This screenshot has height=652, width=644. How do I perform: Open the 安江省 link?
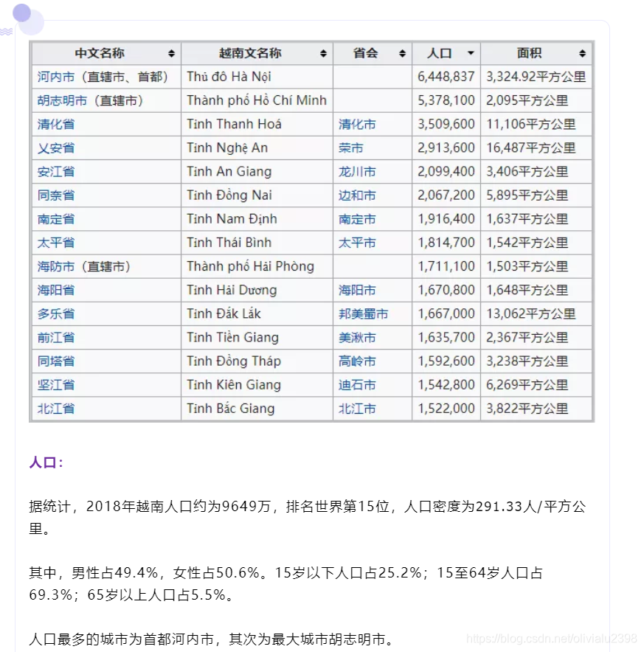click(56, 172)
